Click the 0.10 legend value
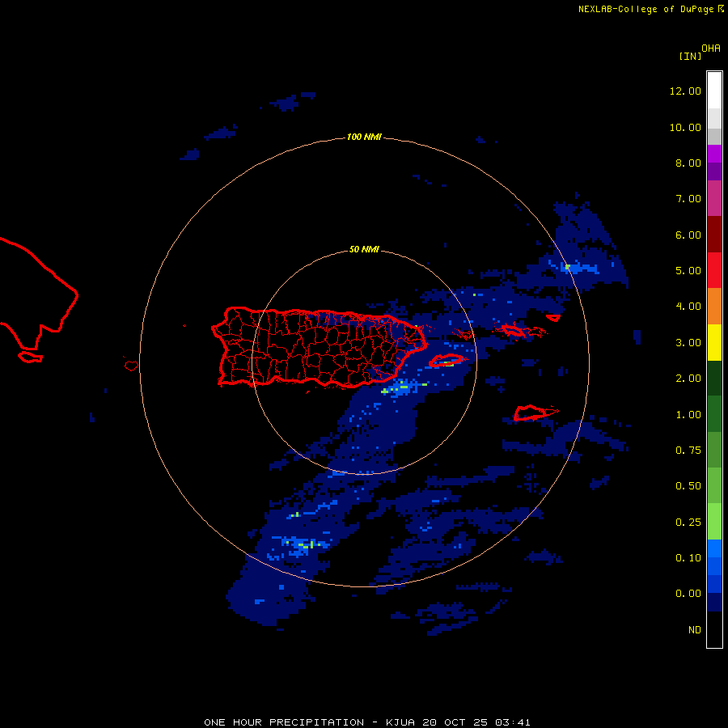Screen dimensions: 728x728 click(688, 558)
